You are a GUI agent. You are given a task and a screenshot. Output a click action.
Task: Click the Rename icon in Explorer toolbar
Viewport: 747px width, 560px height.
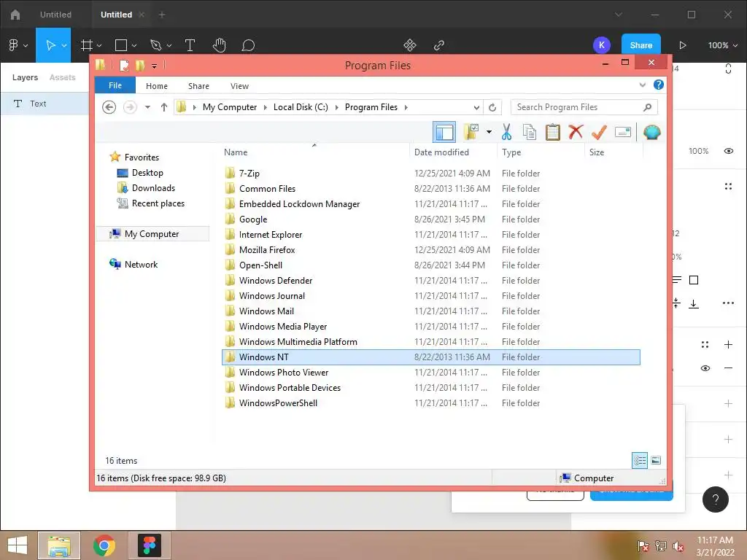point(623,132)
